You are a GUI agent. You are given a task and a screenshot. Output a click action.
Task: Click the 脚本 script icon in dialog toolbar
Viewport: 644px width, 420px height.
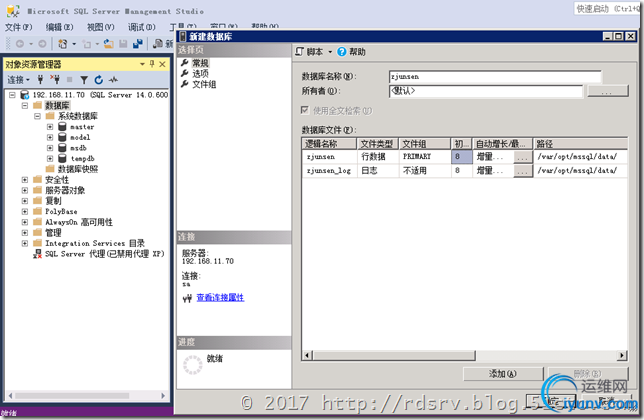pos(299,52)
